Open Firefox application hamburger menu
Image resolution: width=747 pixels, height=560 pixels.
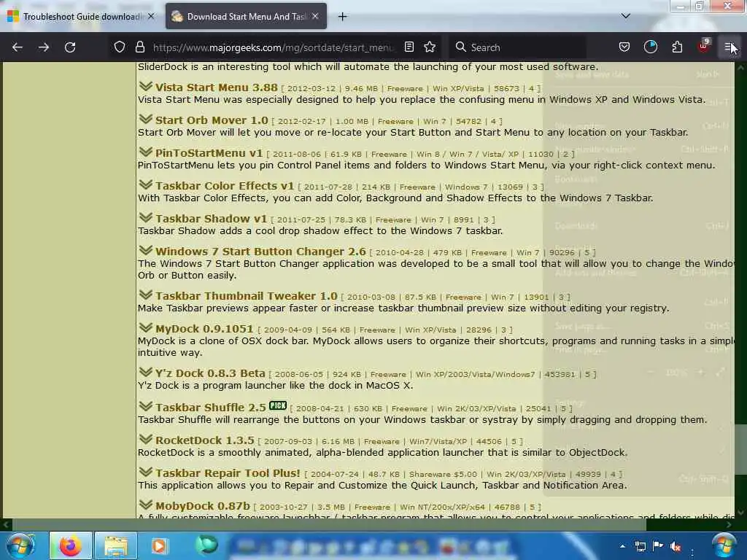[x=729, y=47]
